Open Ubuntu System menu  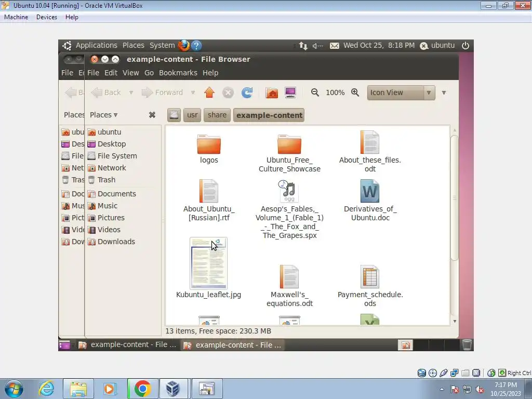click(x=162, y=46)
